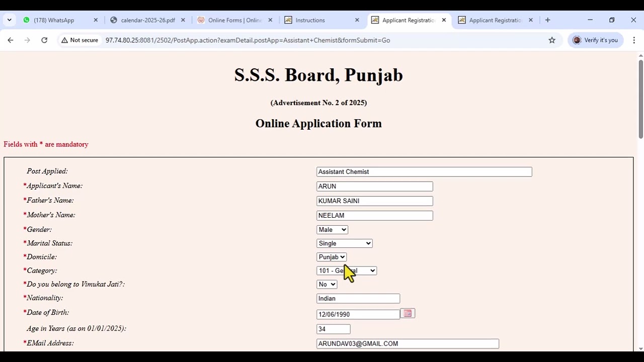Close the active Applicant Registration tab
This screenshot has height=362, width=644.
pyautogui.click(x=444, y=20)
